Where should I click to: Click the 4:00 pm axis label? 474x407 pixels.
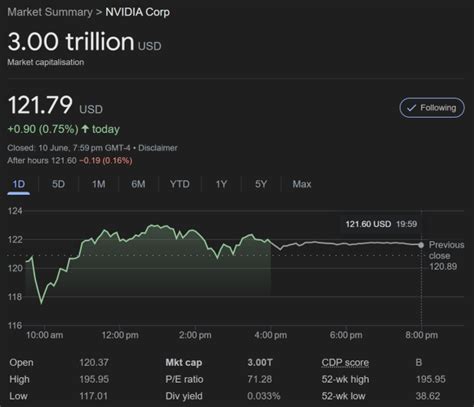pos(271,335)
